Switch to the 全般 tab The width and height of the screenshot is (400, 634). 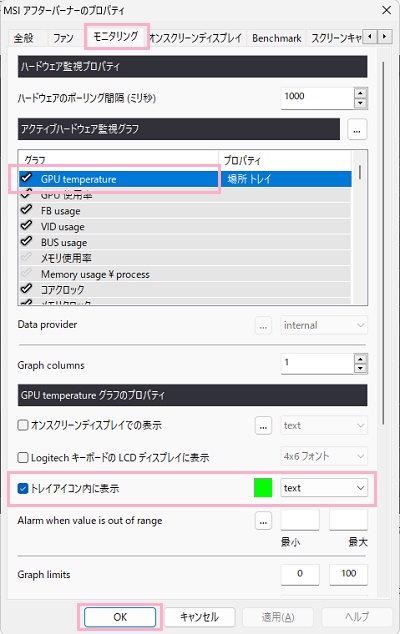[x=23, y=38]
